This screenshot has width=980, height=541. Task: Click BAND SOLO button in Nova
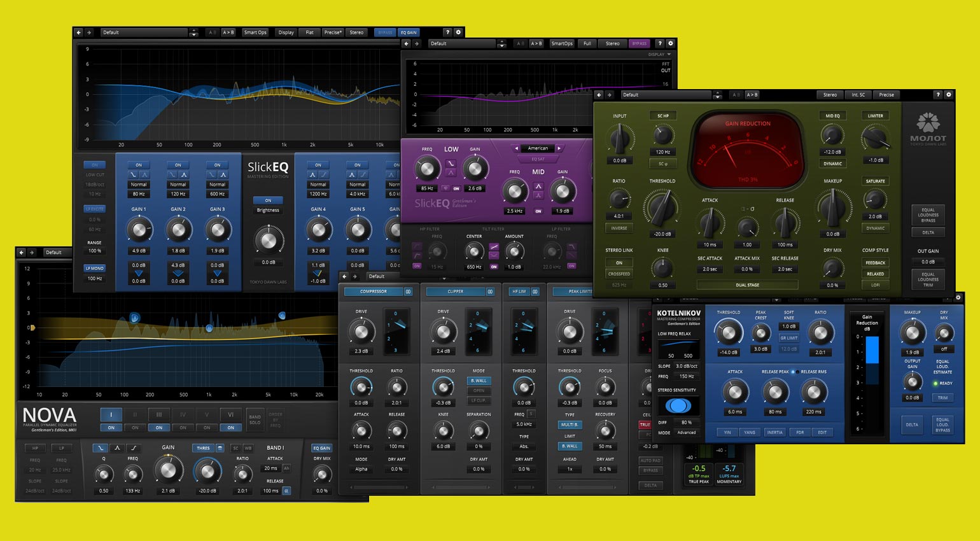pos(255,419)
